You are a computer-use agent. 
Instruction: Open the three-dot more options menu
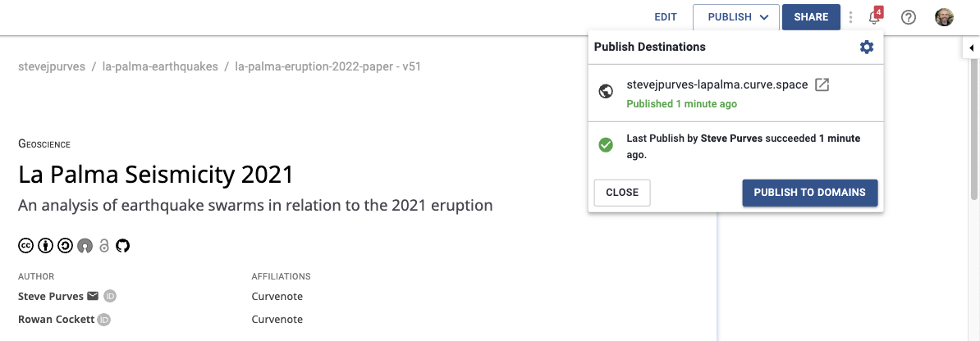(x=851, y=17)
